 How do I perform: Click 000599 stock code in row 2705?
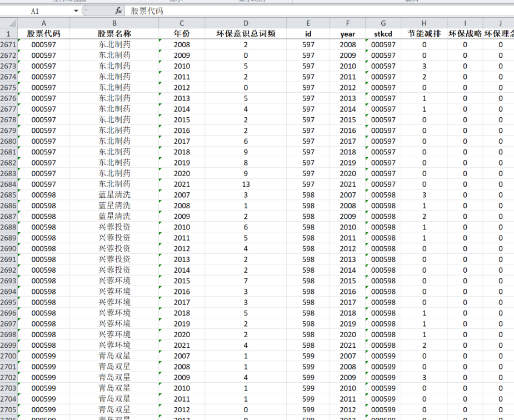pyautogui.click(x=43, y=409)
